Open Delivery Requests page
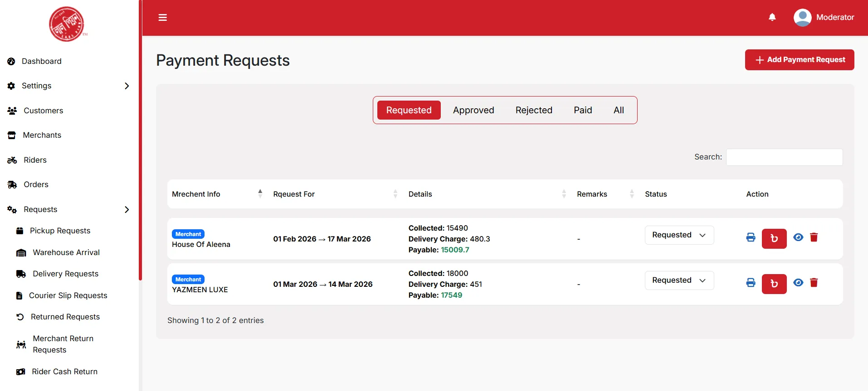The width and height of the screenshot is (868, 391). [66, 274]
